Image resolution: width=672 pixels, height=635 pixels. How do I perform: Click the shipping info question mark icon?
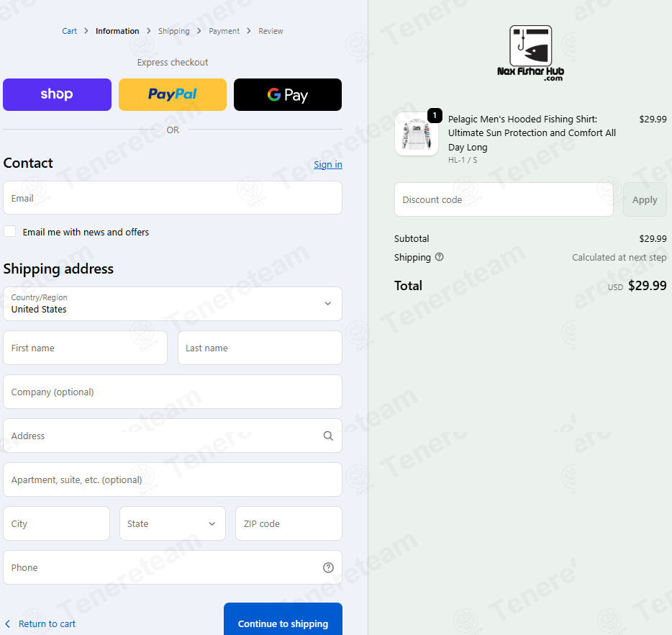[x=440, y=257]
